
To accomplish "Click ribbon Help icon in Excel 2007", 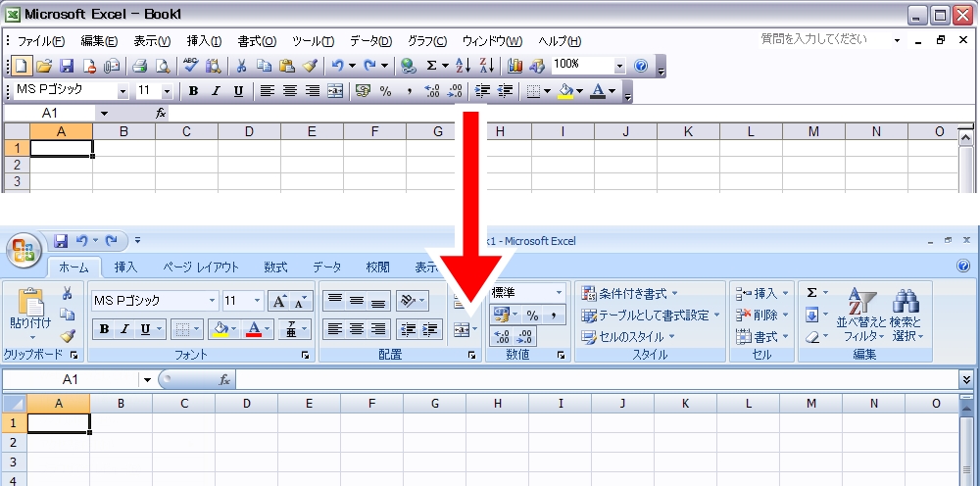I will [963, 267].
